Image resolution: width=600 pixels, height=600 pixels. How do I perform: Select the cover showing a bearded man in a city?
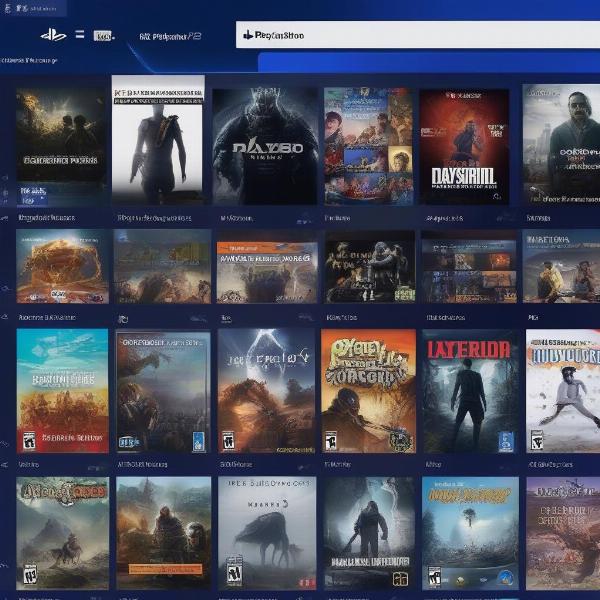click(561, 144)
